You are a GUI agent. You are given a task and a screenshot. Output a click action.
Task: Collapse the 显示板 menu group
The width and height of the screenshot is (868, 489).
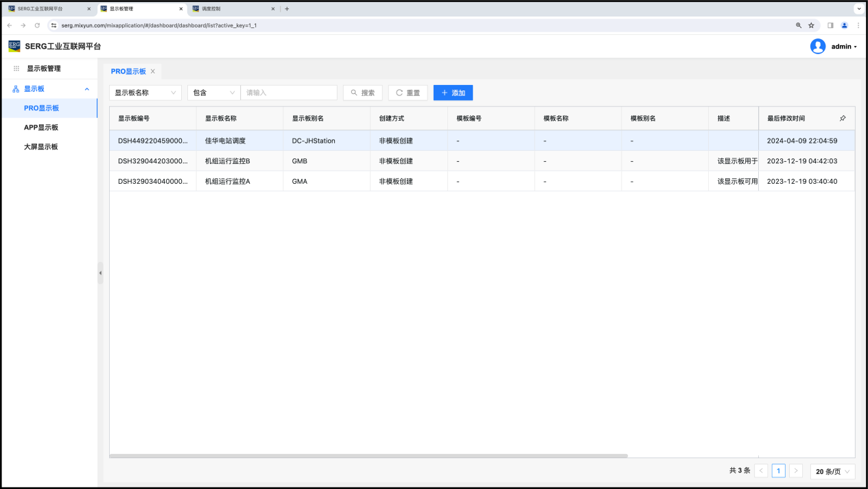[86, 89]
